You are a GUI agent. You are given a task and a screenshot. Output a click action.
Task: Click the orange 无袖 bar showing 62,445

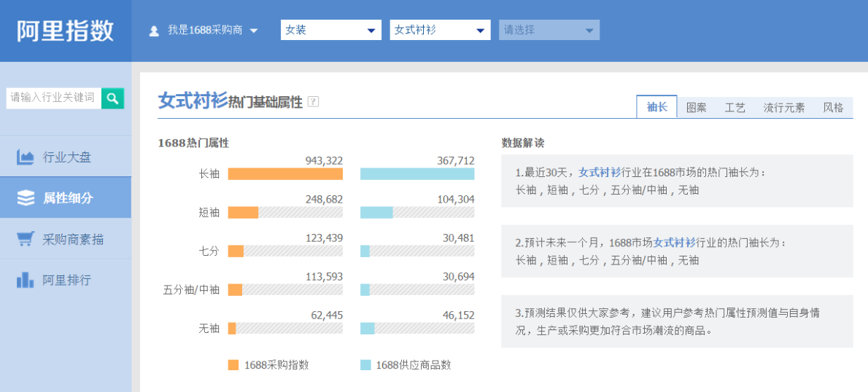pos(232,329)
